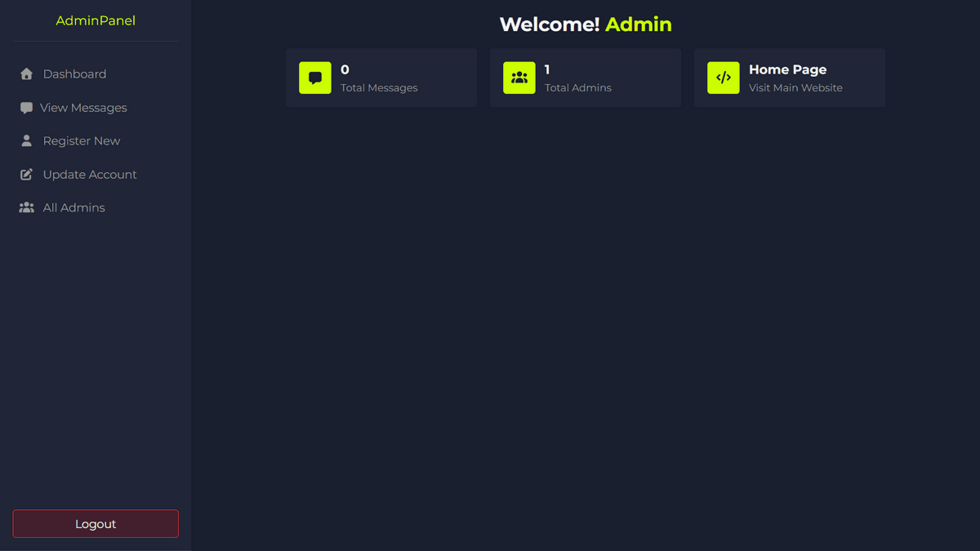Click the yellow chat icon on Total Messages card
Image resolution: width=980 pixels, height=551 pixels.
[315, 78]
